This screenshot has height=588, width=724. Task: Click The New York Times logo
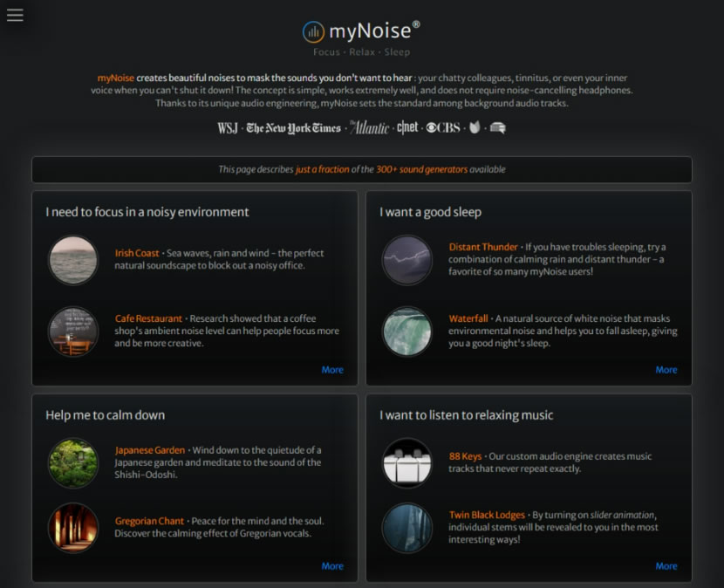pyautogui.click(x=293, y=128)
